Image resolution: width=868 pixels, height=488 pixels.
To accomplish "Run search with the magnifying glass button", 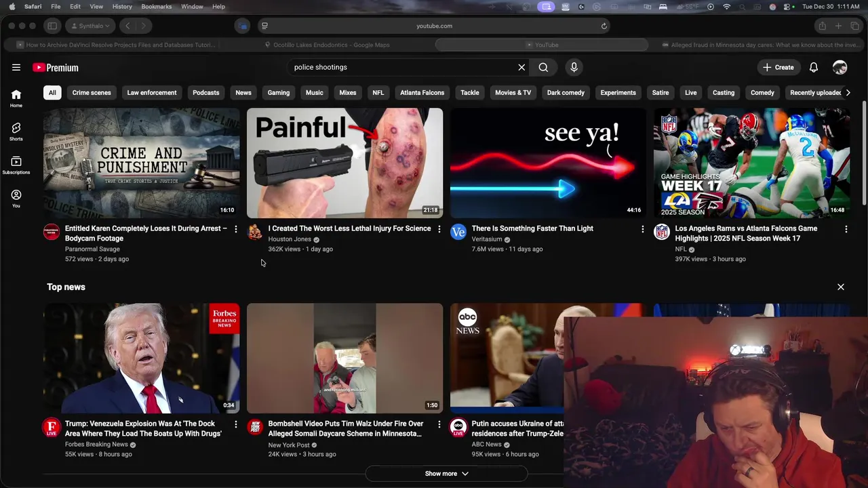I will 543,67.
